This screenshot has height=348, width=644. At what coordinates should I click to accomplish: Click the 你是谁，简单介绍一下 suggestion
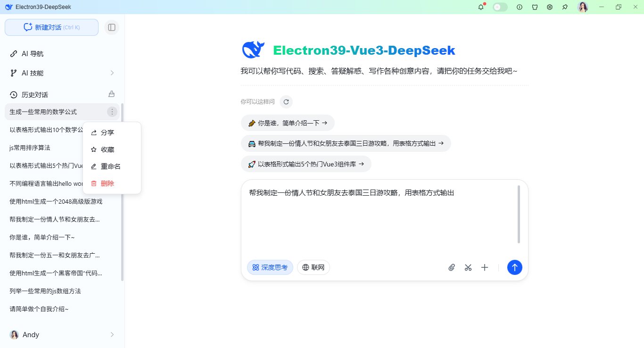288,123
